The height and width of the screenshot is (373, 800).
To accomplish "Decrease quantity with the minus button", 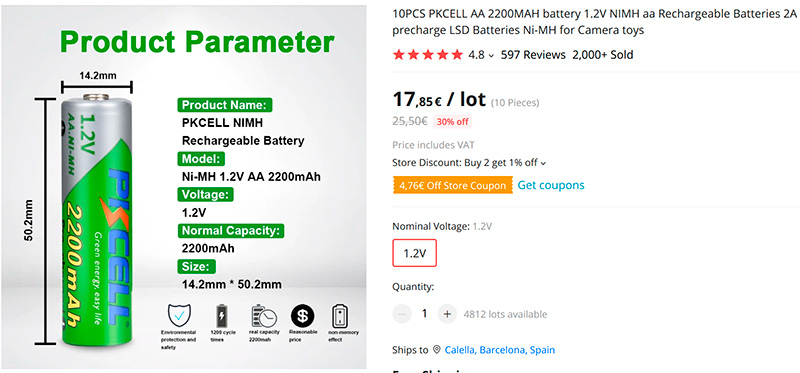I will click(x=402, y=314).
